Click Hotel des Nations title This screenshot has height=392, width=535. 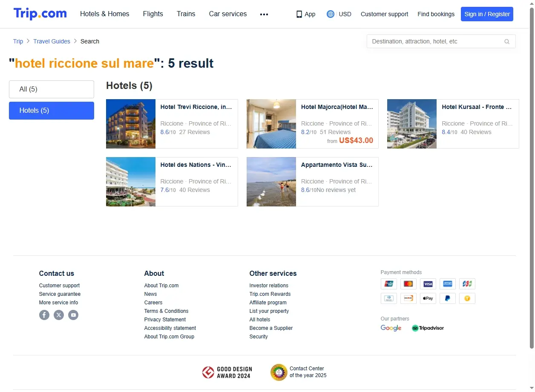pyautogui.click(x=196, y=165)
